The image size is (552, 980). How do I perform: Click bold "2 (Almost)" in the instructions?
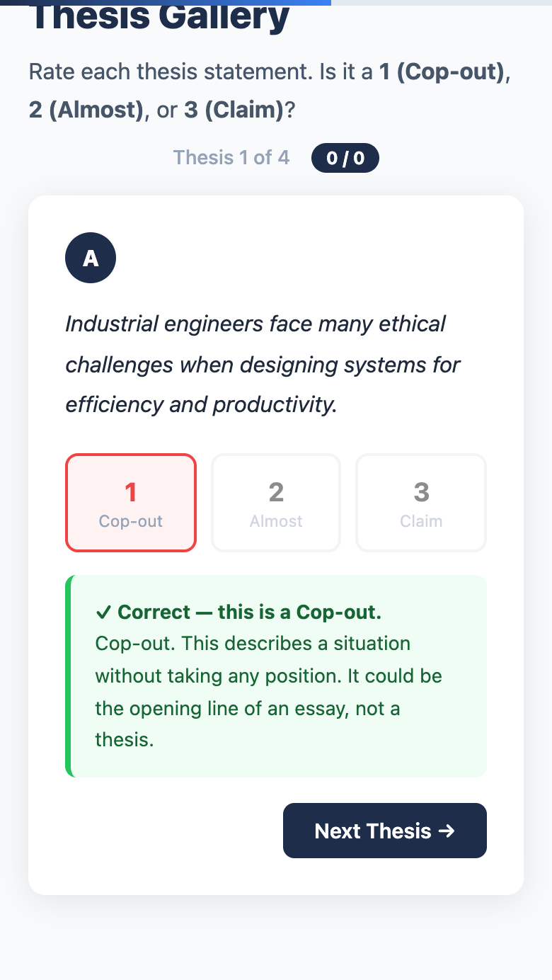[86, 111]
